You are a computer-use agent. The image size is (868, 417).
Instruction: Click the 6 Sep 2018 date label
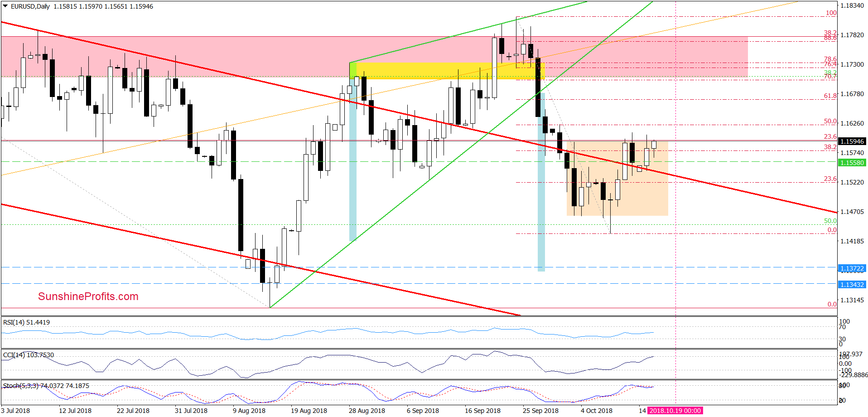tap(423, 411)
